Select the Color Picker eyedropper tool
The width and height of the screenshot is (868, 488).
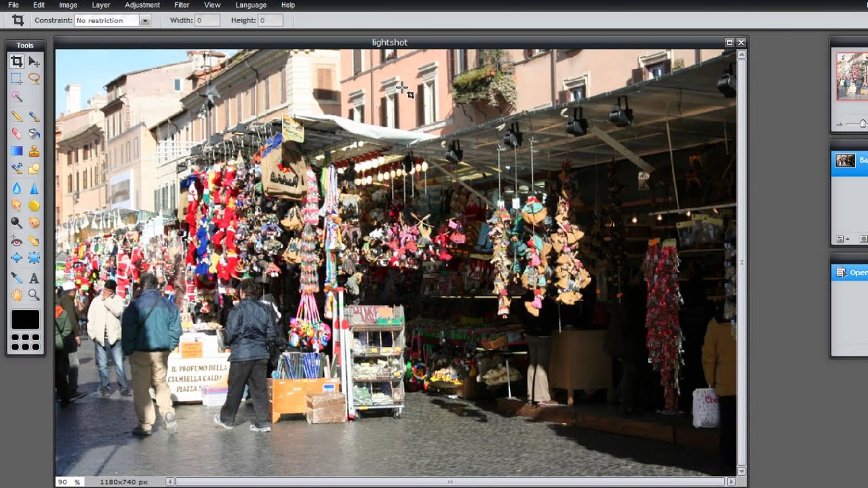click(16, 278)
